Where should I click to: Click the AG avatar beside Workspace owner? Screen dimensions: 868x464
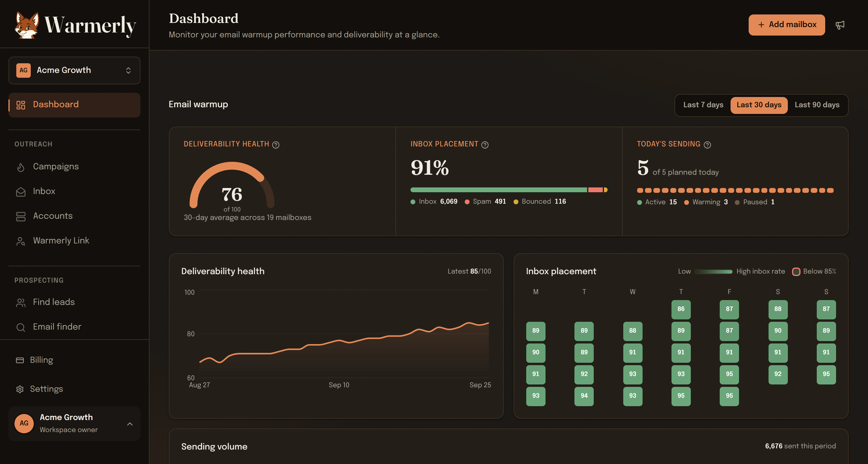pyautogui.click(x=24, y=423)
